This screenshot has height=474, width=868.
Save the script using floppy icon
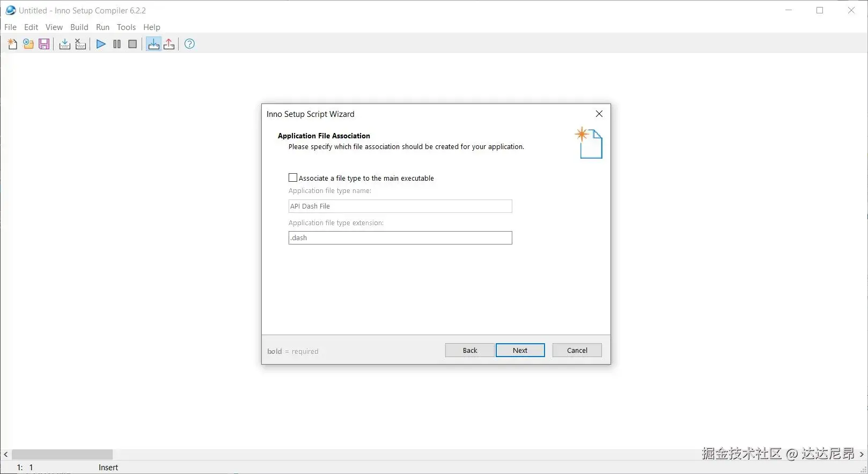pyautogui.click(x=44, y=44)
